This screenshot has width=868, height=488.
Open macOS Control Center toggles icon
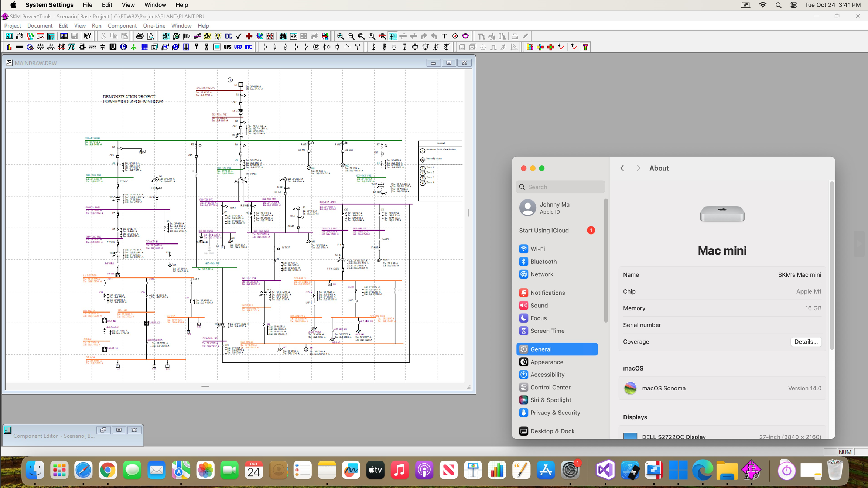[x=793, y=5]
